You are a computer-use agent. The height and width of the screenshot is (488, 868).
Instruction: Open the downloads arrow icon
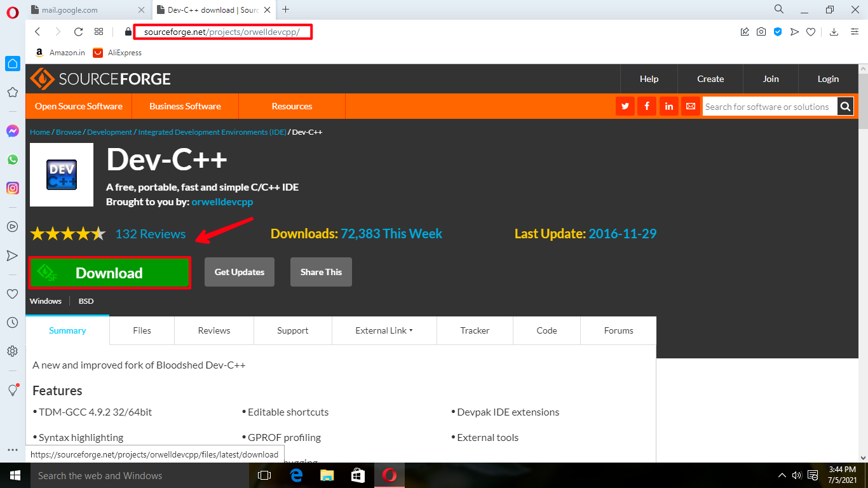pyautogui.click(x=834, y=32)
